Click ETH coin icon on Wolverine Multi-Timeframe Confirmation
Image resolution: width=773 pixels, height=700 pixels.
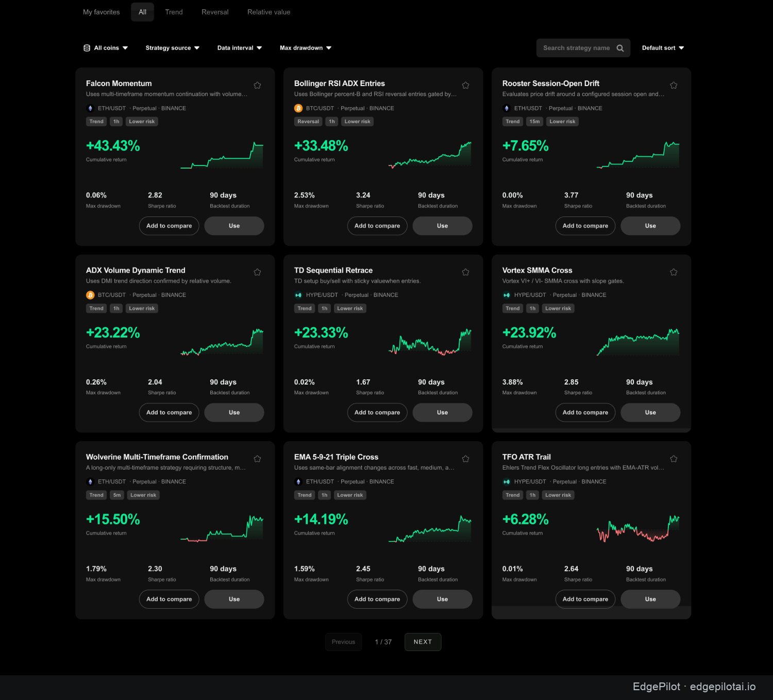90,481
